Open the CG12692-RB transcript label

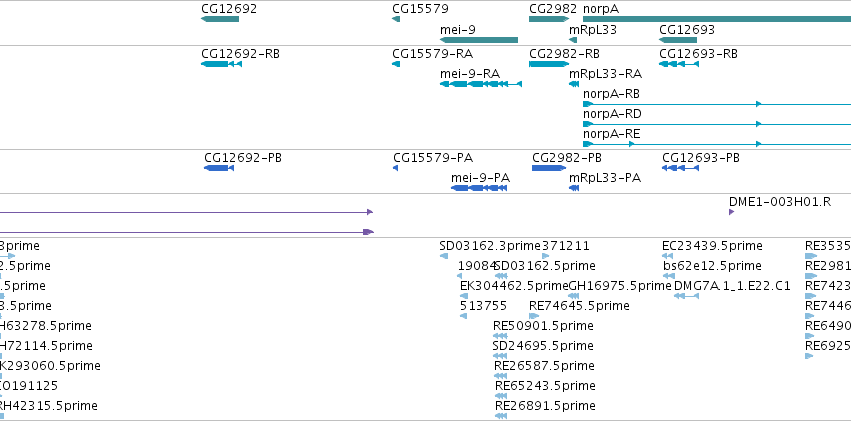240,54
